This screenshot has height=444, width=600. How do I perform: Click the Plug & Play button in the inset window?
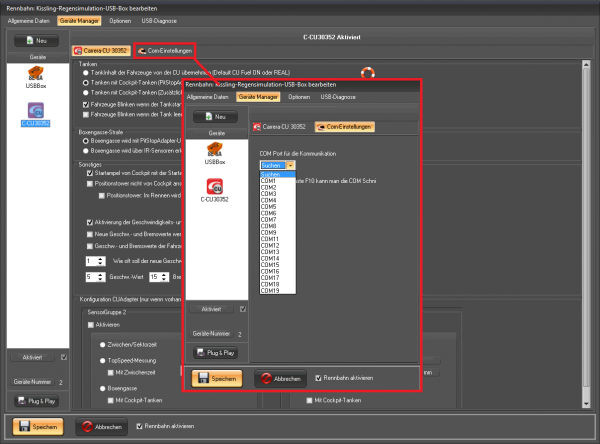215,353
